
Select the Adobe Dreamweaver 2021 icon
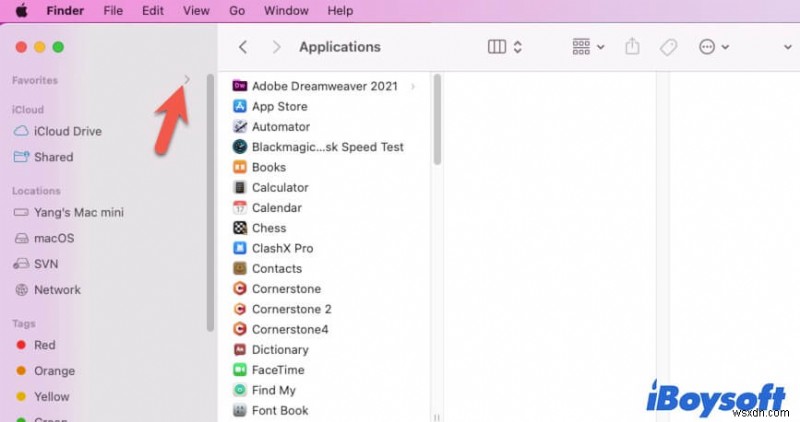(x=240, y=86)
